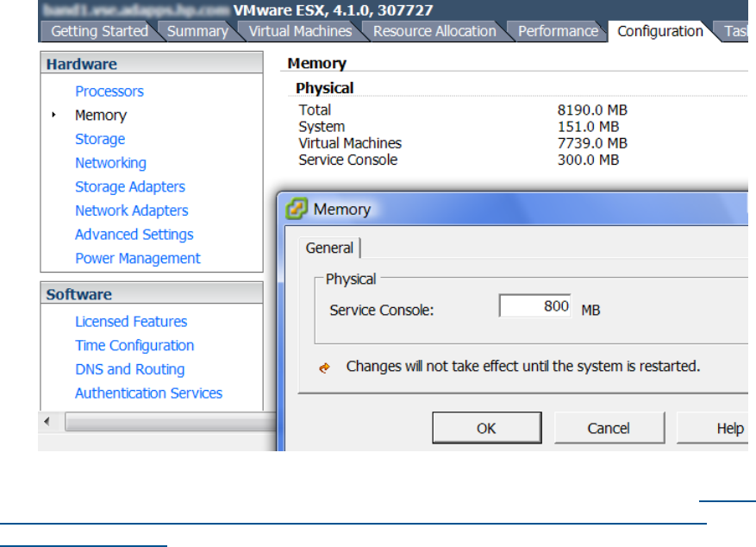
Task: Click the Service Console memory field
Action: tap(536, 306)
